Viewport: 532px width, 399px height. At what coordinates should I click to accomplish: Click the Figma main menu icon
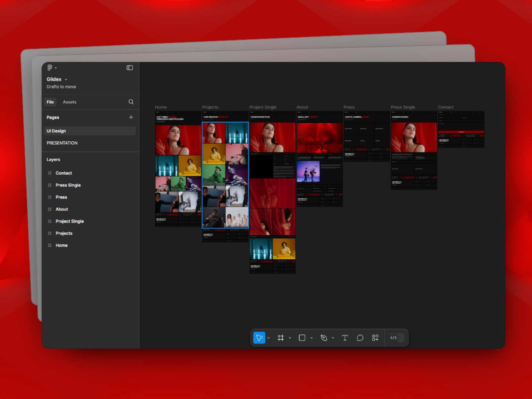coord(50,67)
